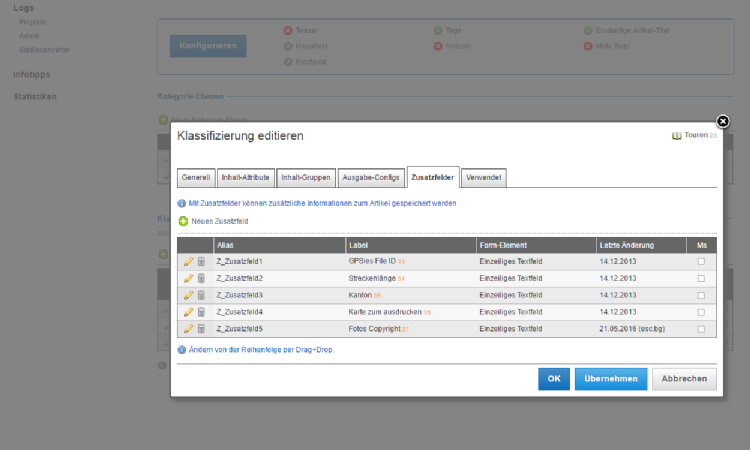Go to the Verwendet tab
Viewport: 750px width, 450px height.
[x=484, y=177]
